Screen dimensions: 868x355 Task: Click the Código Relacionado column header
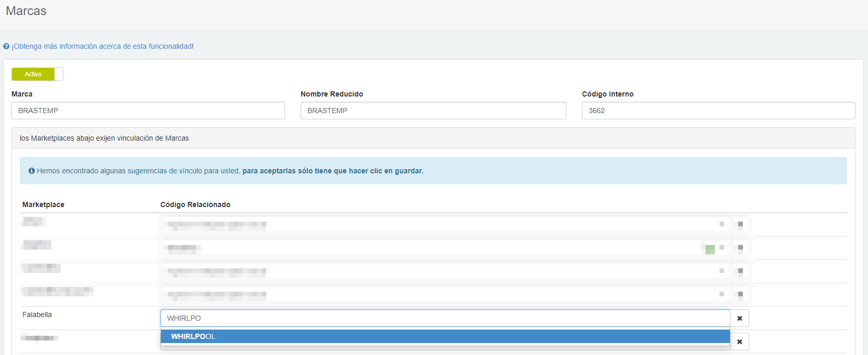click(x=195, y=204)
